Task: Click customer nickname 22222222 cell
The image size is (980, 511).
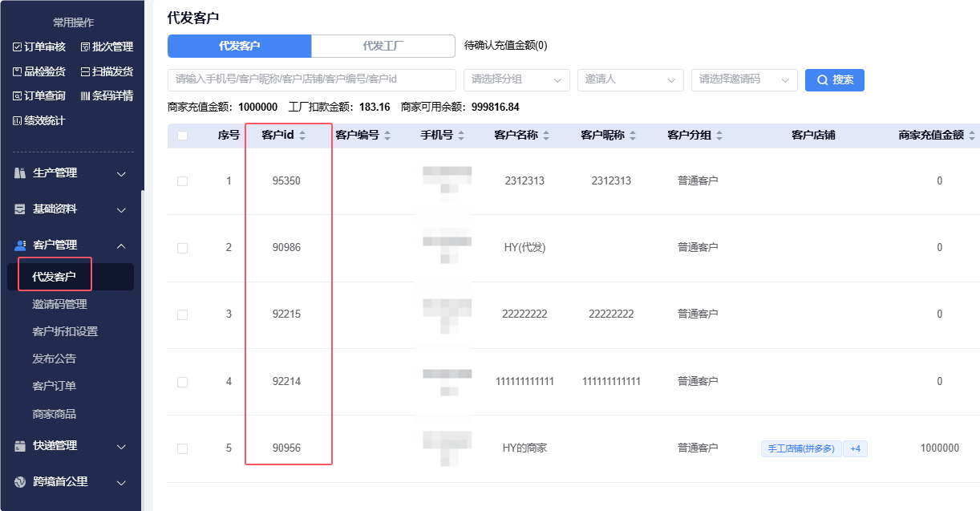Action: 611,314
